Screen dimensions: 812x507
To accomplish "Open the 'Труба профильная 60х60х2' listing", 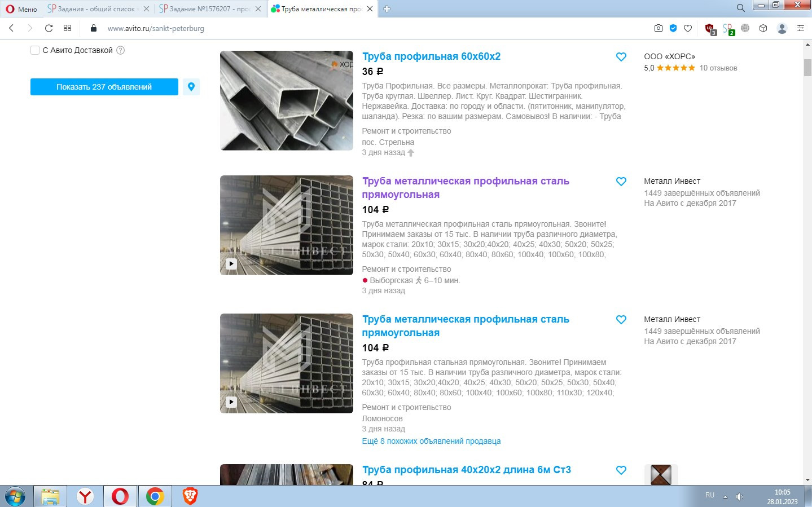I will pos(432,56).
